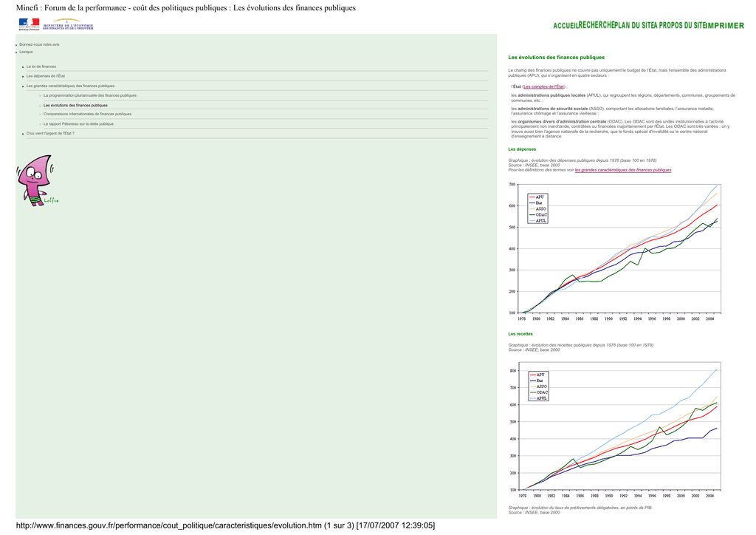Open the Lexique link
Screen dimensions: 756x535
tap(26, 52)
